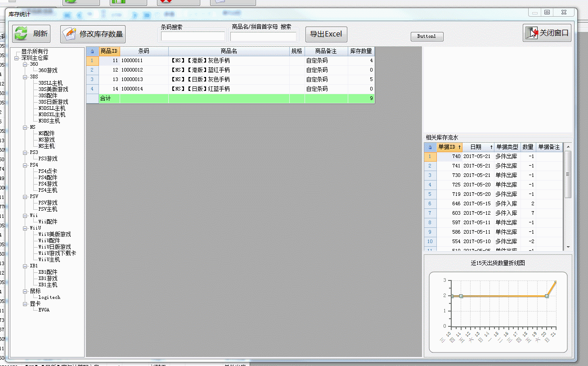Click the stock flow scrollbar down arrow
The width and height of the screenshot is (588, 366).
[568, 247]
